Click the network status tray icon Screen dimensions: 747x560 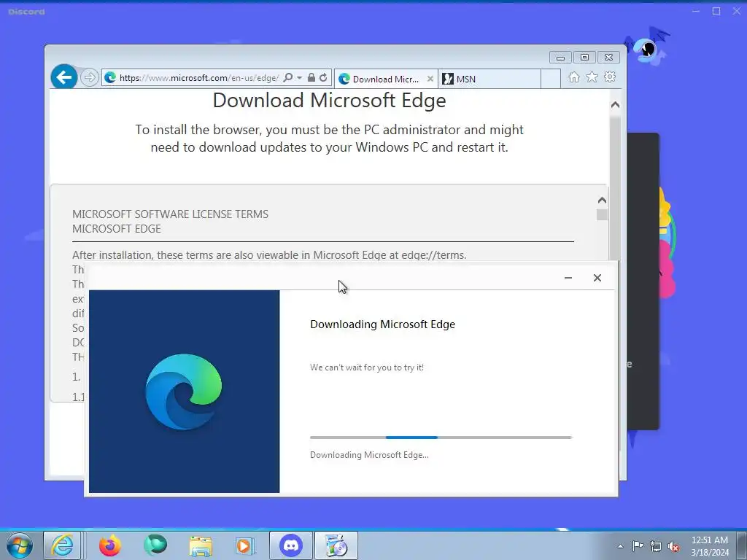pyautogui.click(x=656, y=546)
